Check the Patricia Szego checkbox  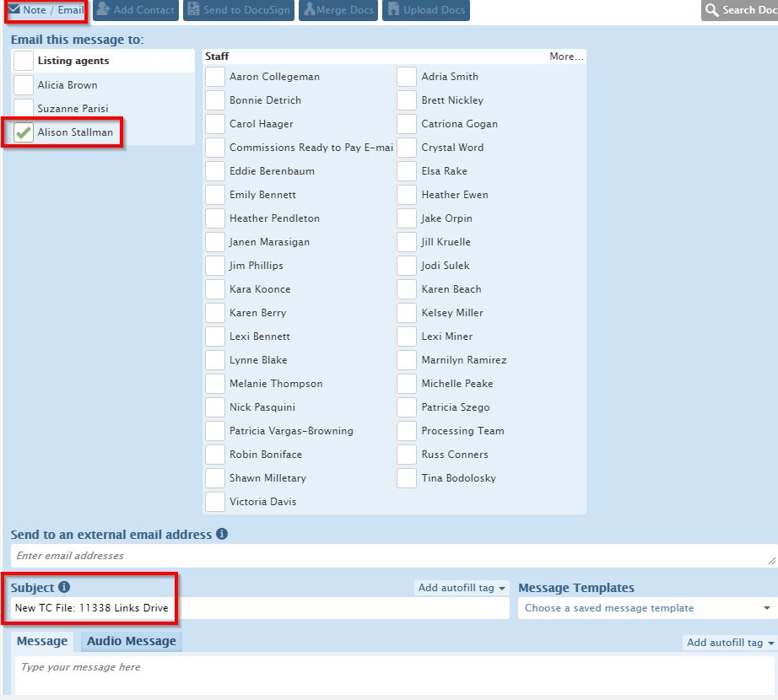pos(407,407)
